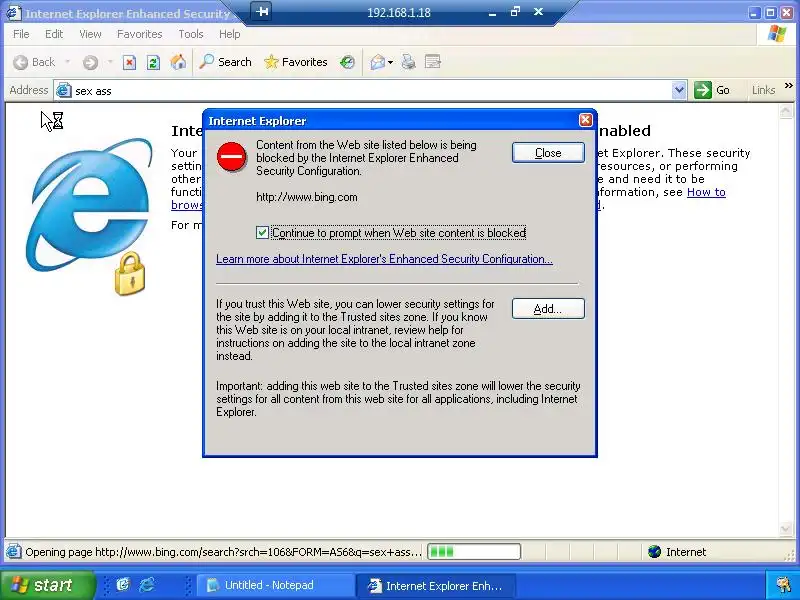This screenshot has width=800, height=600.
Task: Click the vertical scrollbar up arrow
Action: tap(786, 111)
